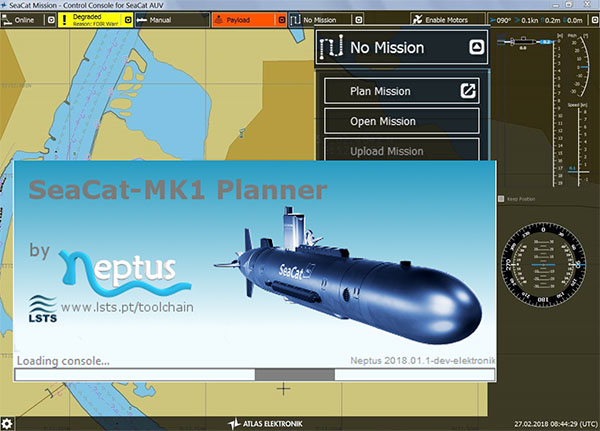Click the Payload sonar icon

[218, 20]
